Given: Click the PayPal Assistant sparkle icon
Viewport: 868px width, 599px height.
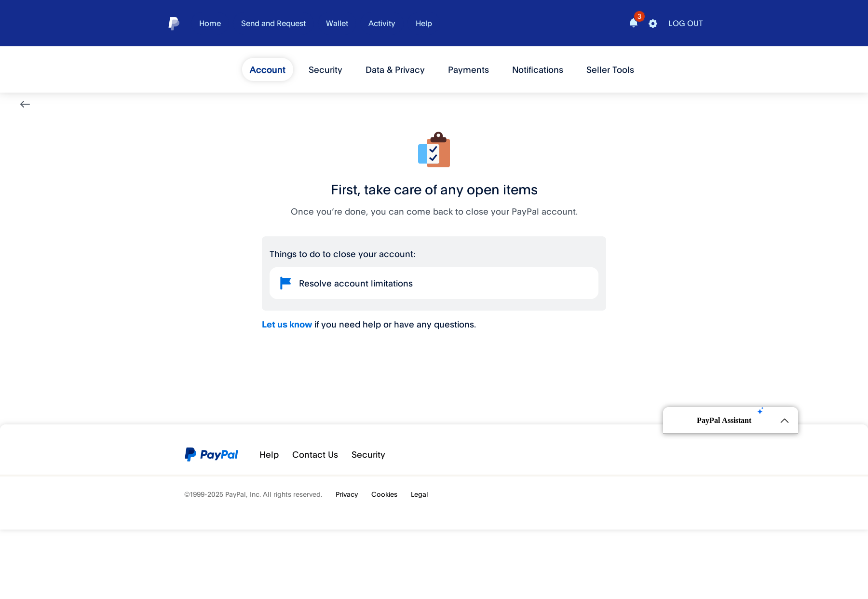Looking at the screenshot, I should point(760,411).
